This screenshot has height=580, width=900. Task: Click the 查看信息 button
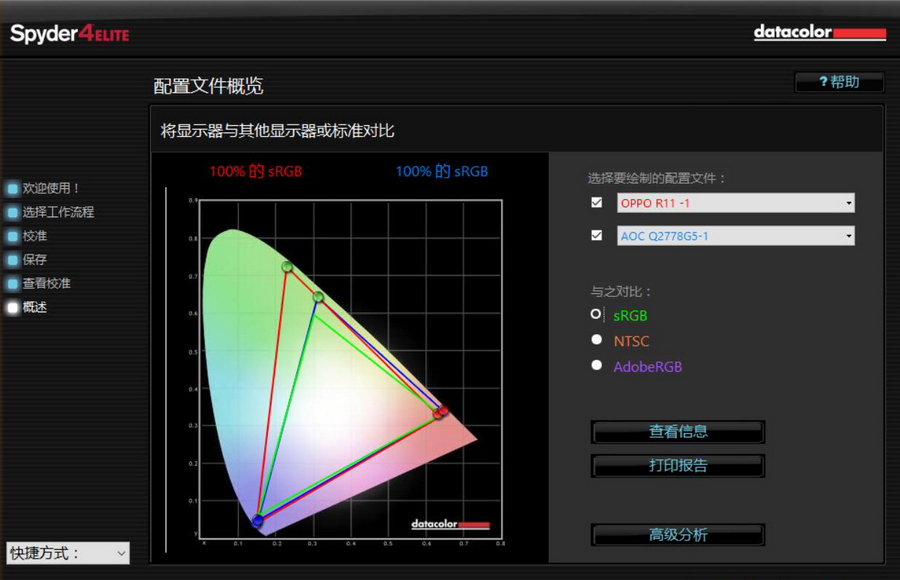(677, 431)
